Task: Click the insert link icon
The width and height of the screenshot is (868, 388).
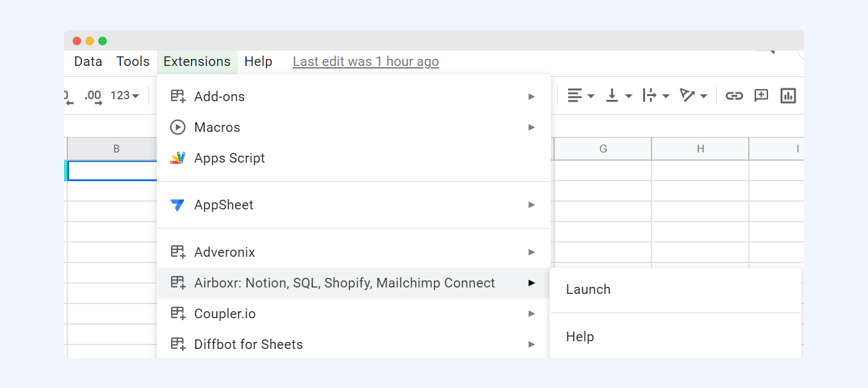Action: [734, 96]
